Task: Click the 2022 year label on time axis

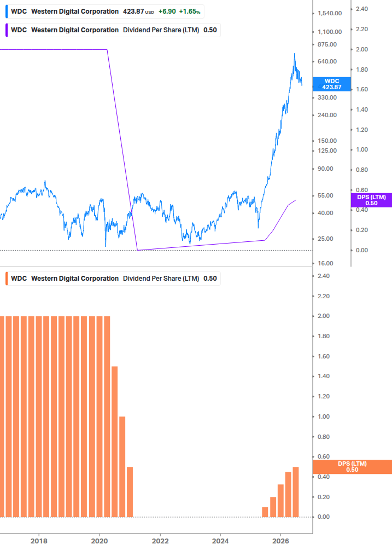Action: (x=160, y=541)
